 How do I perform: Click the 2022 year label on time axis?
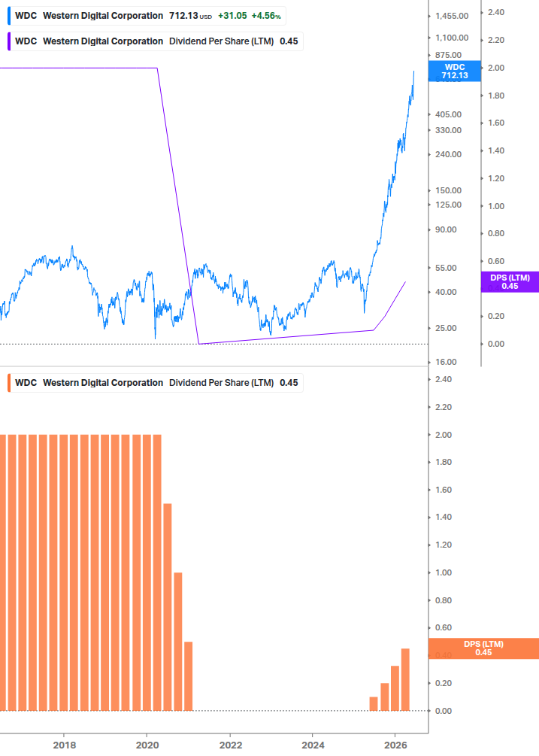point(231,745)
